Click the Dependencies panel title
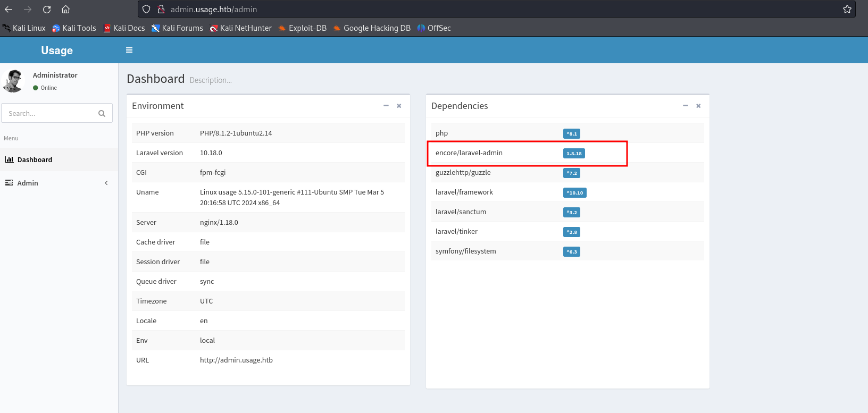Image resolution: width=868 pixels, height=413 pixels. [x=460, y=106]
